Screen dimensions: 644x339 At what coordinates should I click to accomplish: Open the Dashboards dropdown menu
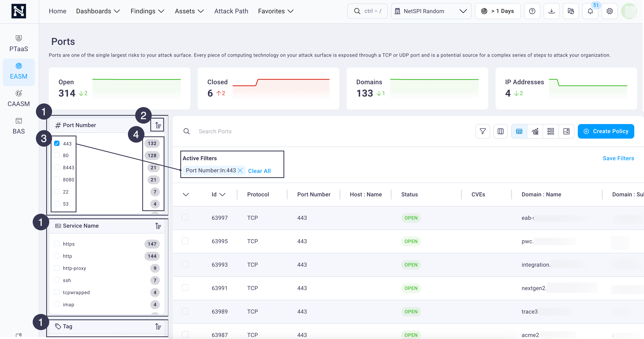coord(98,11)
